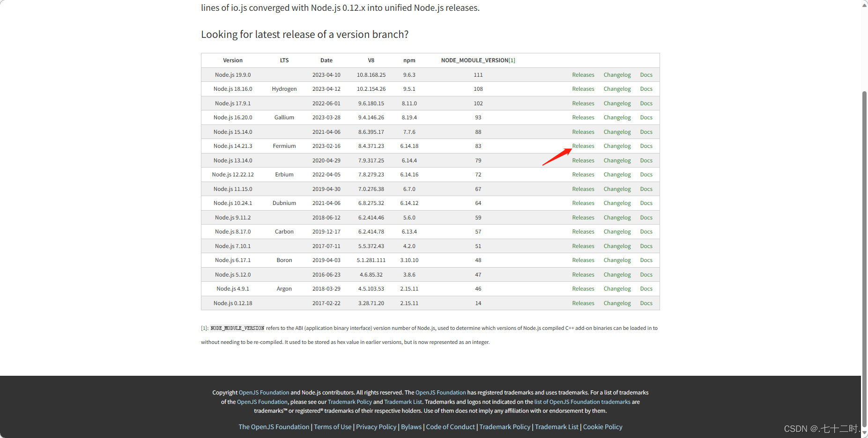The image size is (868, 438).
Task: Click the [1] footnote link in NODE_MODULE_VERSION header
Action: pyautogui.click(x=512, y=60)
